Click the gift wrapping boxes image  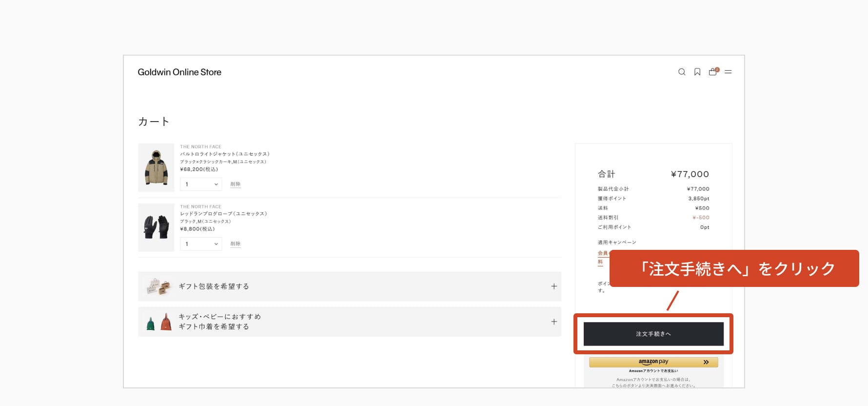tap(158, 286)
